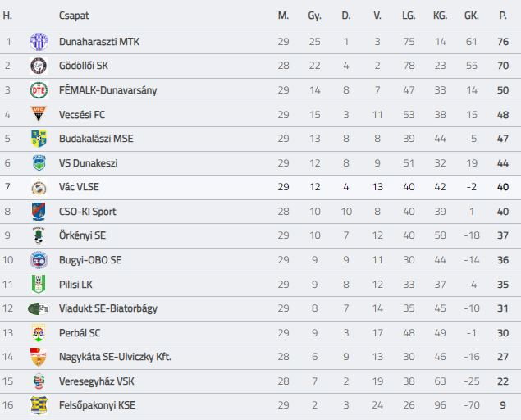Image resolution: width=521 pixels, height=420 pixels.
Task: Click the GK. goal difference header
Action: pos(471,16)
